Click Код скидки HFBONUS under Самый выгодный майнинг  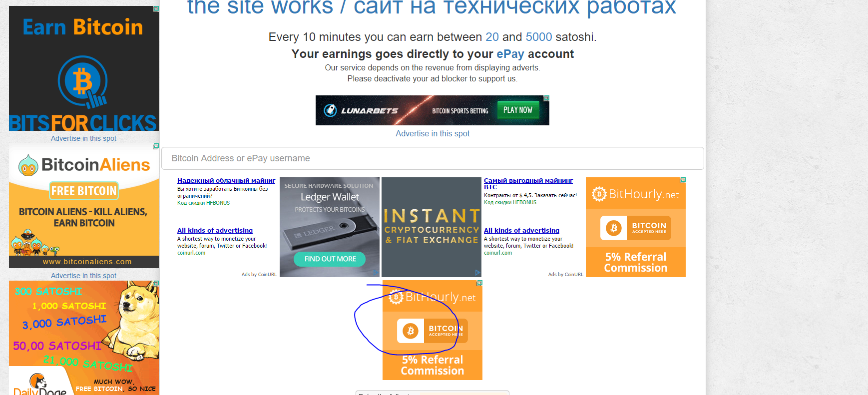pos(510,202)
